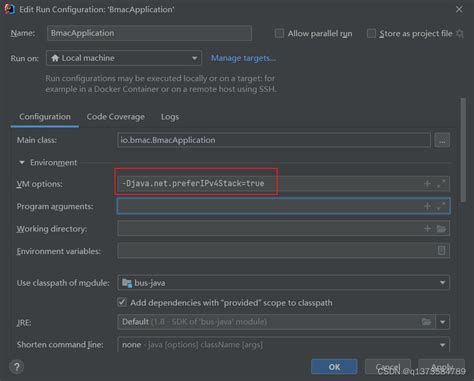Switch to the Logs tab
474x381 pixels.
170,117
